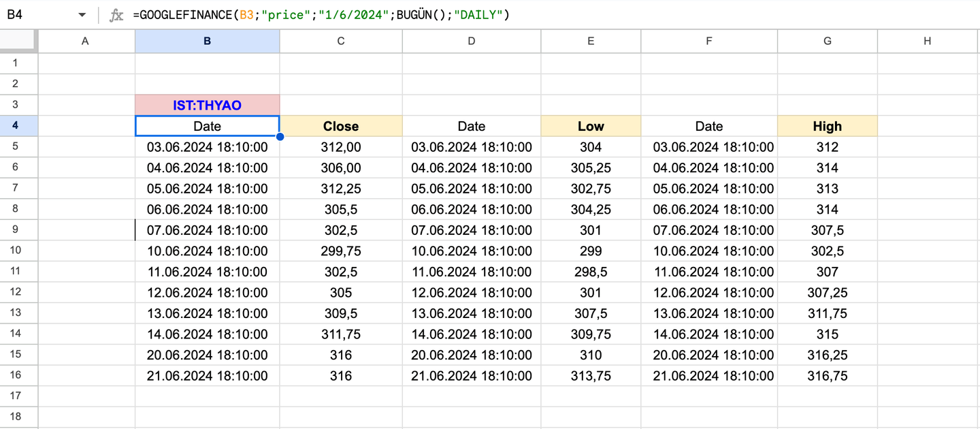Click the yellow Close header cell
980x429 pixels.
[340, 126]
